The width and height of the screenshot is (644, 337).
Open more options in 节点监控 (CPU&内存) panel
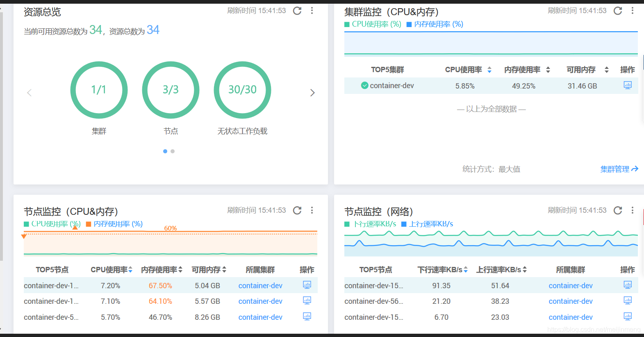(x=312, y=210)
